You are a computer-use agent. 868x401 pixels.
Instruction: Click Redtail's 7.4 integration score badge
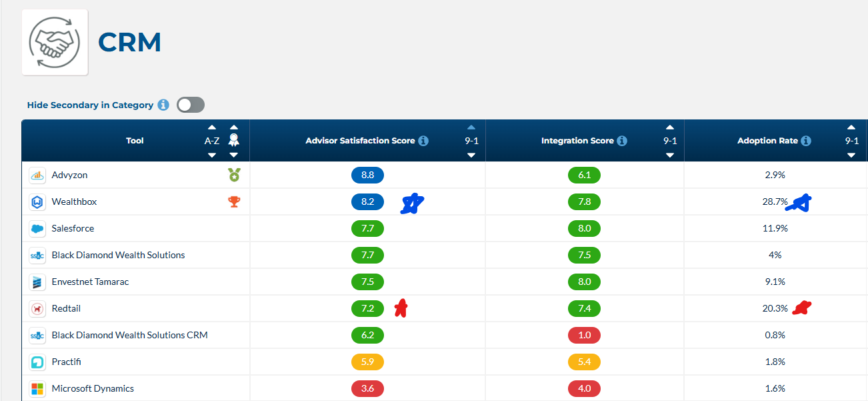click(585, 308)
